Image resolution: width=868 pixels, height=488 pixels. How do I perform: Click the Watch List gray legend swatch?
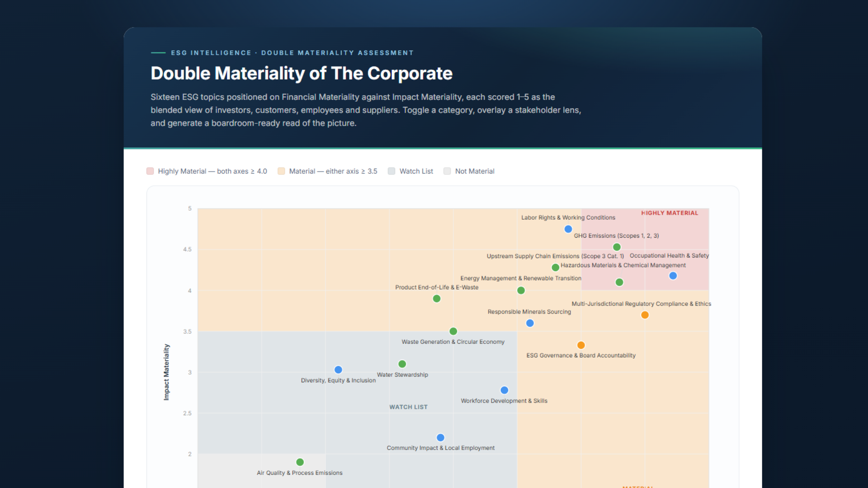click(392, 171)
